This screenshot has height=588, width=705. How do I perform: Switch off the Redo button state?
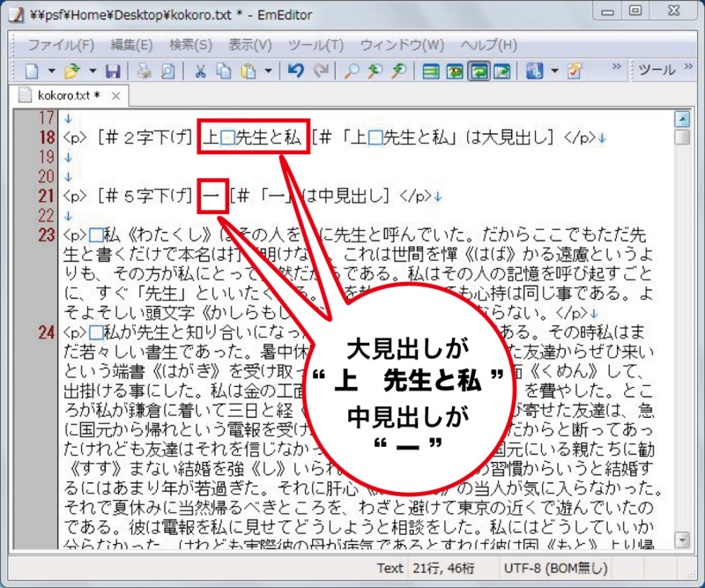coord(319,73)
